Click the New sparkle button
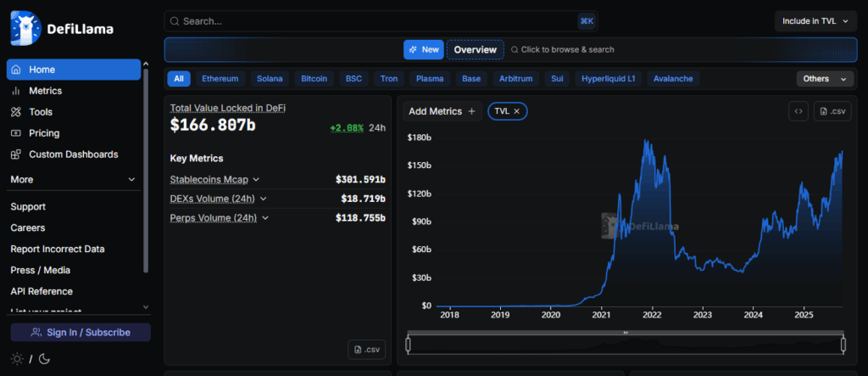868x376 pixels. click(x=423, y=49)
